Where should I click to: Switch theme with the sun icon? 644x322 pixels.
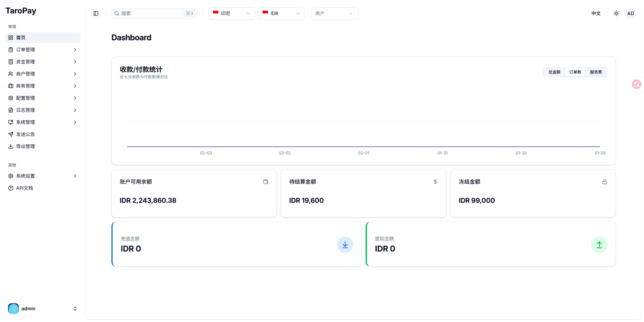click(616, 13)
